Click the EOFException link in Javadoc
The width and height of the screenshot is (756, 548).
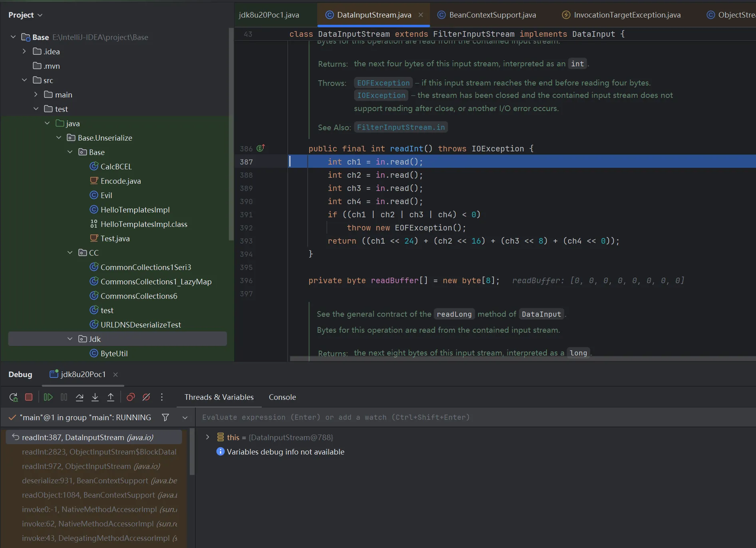(383, 83)
